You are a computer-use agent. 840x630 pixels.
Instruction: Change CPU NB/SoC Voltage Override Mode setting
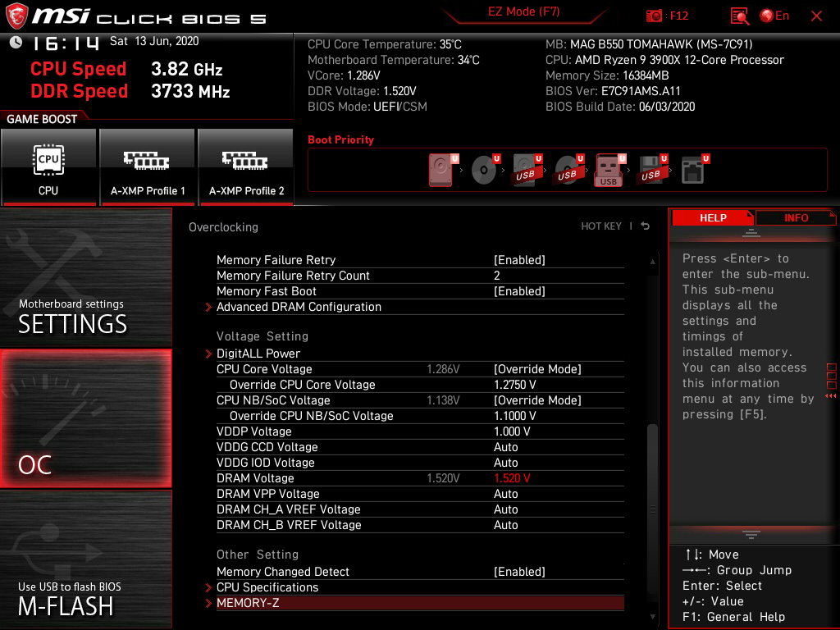click(537, 400)
